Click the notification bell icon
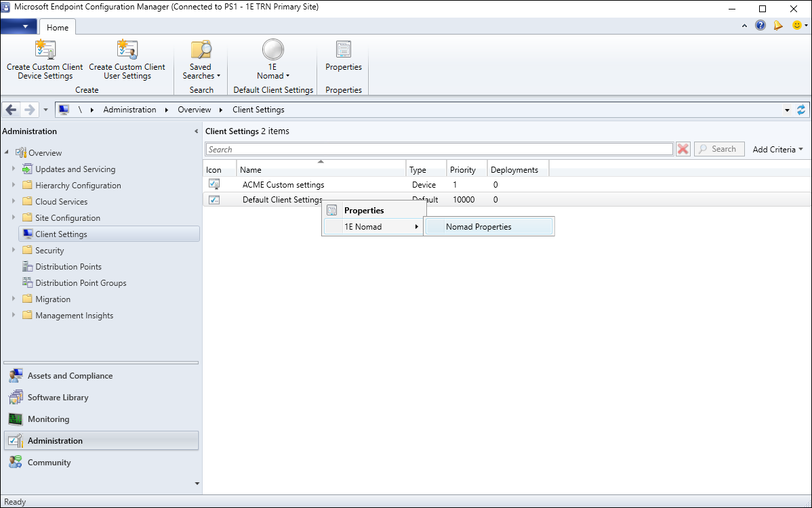The width and height of the screenshot is (812, 508). point(778,26)
